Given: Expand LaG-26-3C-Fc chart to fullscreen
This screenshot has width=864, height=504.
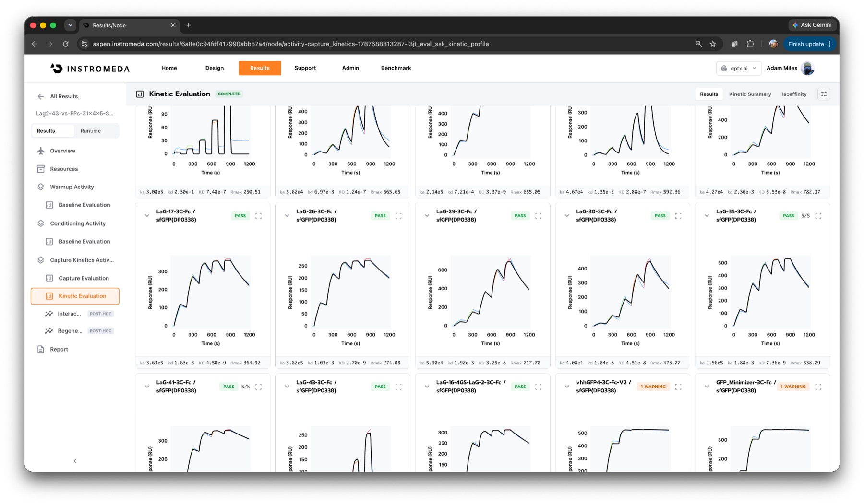Looking at the screenshot, I should pyautogui.click(x=398, y=216).
